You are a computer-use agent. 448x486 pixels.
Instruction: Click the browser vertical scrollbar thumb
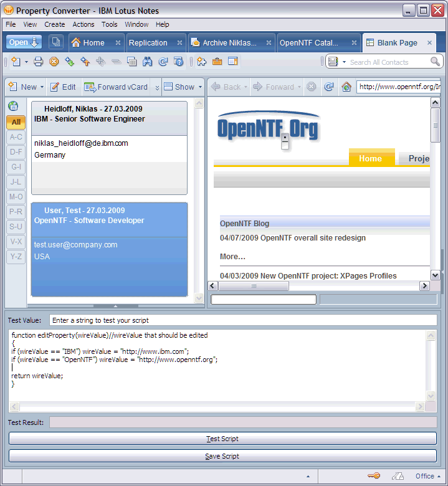pos(436,125)
